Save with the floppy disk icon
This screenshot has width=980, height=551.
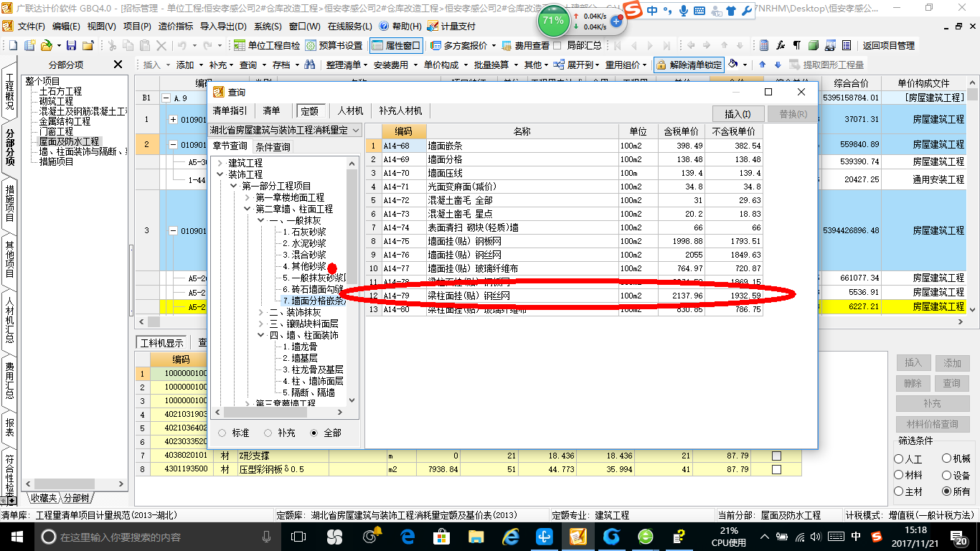[x=72, y=45]
